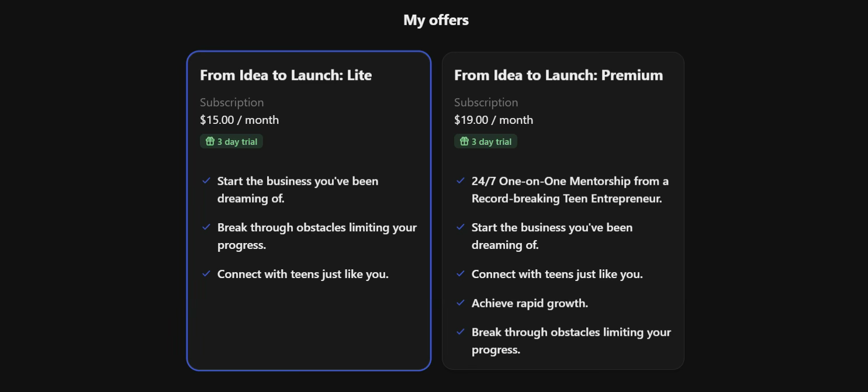Click the checkmark beside 'Connect with teens' in Premium
This screenshot has height=392, width=868.
coord(461,274)
